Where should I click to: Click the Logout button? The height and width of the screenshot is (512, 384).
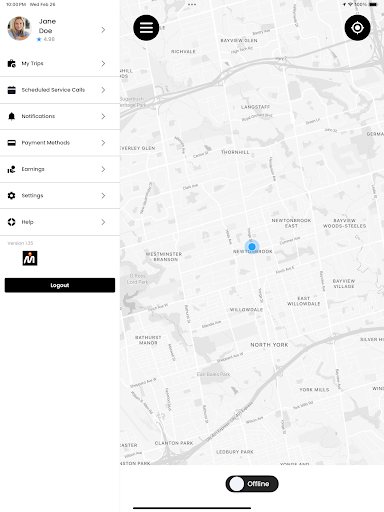60,285
